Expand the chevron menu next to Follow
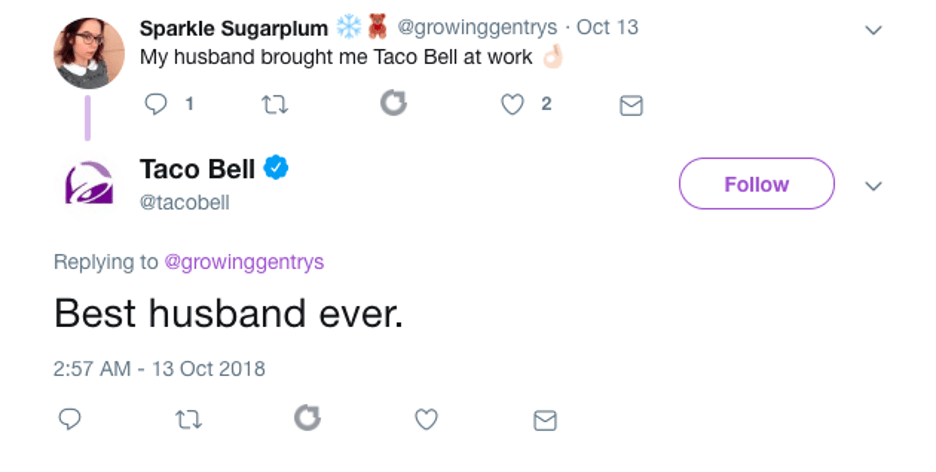The height and width of the screenshot is (472, 936). (873, 186)
